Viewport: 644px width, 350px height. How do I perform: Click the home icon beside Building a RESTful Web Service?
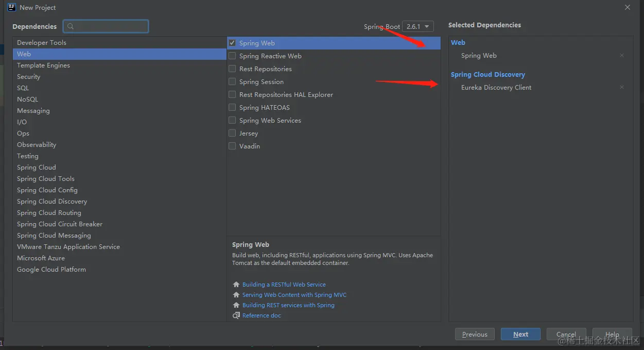(236, 285)
